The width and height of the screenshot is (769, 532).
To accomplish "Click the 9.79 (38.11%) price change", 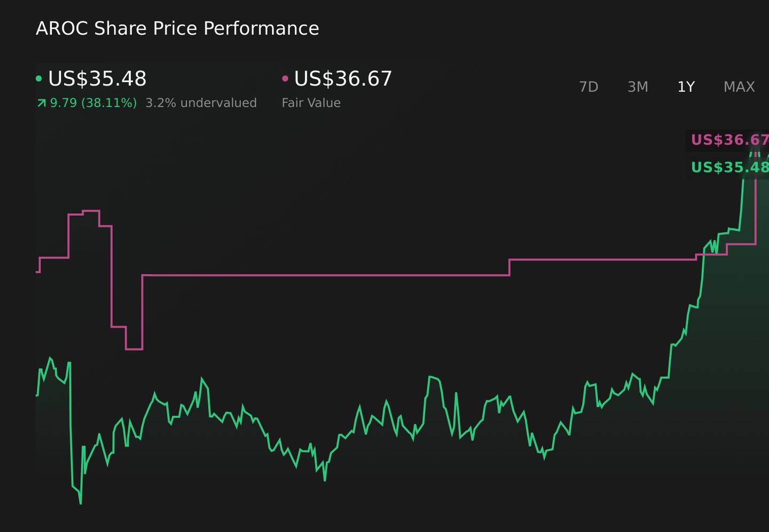I will tap(93, 103).
